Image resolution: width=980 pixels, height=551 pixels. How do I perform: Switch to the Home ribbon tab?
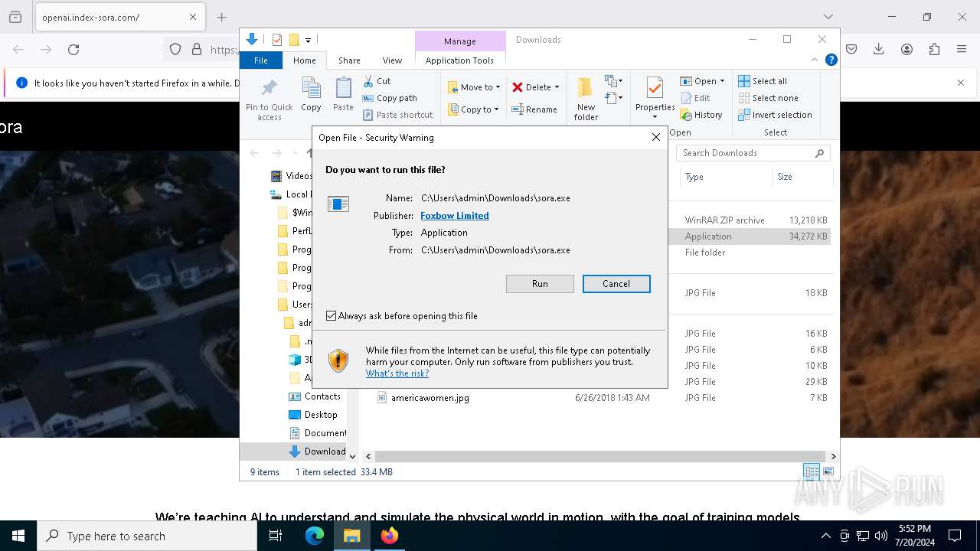point(304,60)
